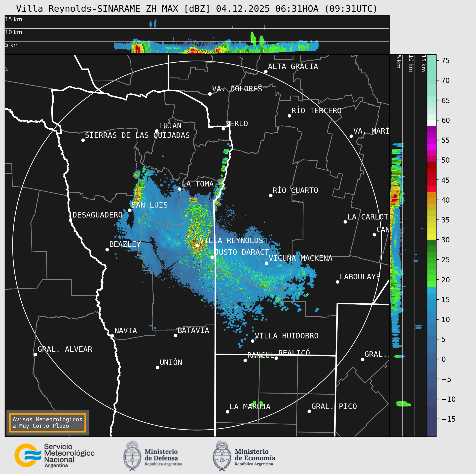
Task: Click the RÍO CUARTO city label
Action: click(x=295, y=190)
